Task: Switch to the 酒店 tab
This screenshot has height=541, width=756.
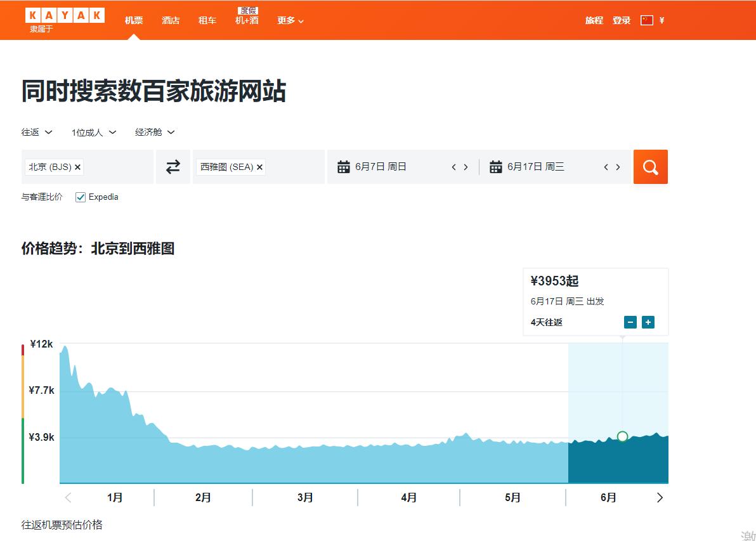Action: 170,20
